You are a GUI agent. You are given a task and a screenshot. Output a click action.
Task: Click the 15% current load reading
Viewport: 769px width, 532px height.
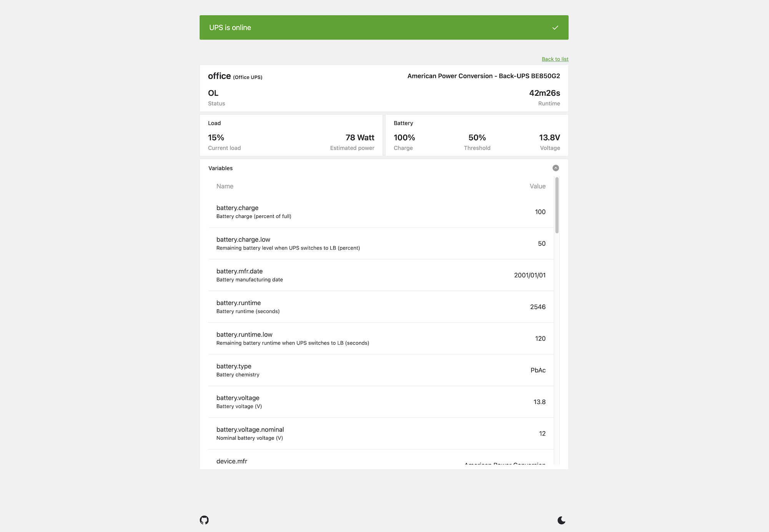tap(216, 138)
